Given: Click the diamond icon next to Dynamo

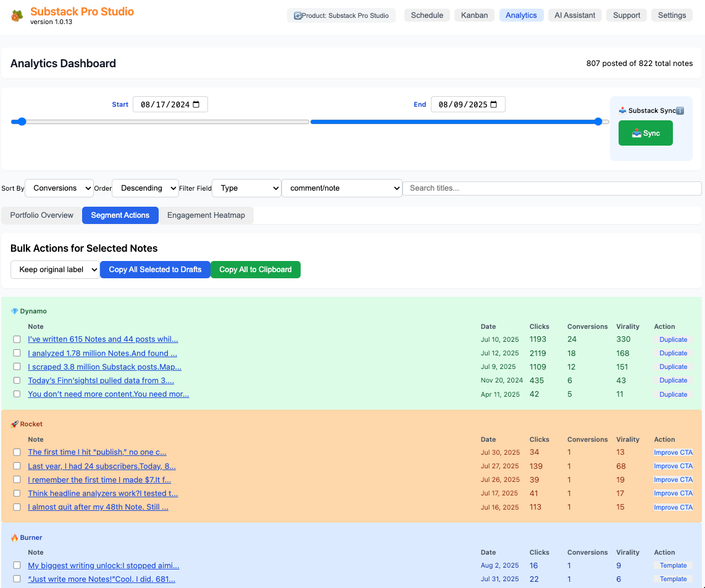Looking at the screenshot, I should tap(14, 311).
